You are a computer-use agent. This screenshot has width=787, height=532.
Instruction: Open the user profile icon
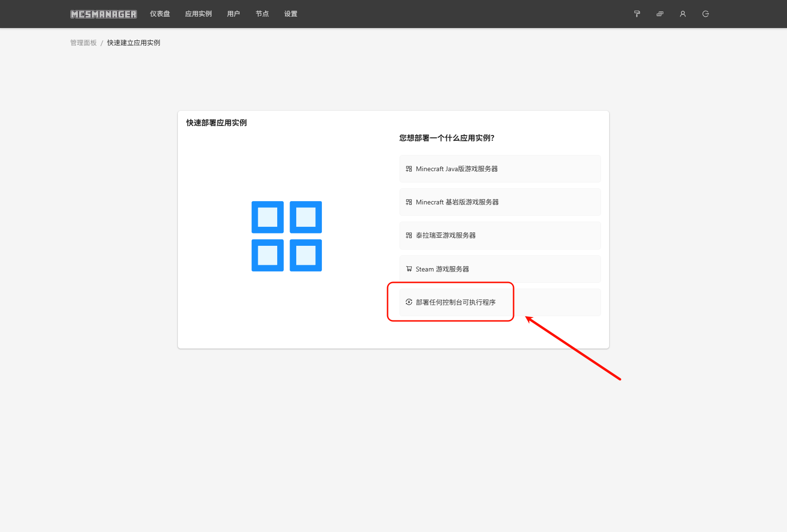(x=682, y=14)
